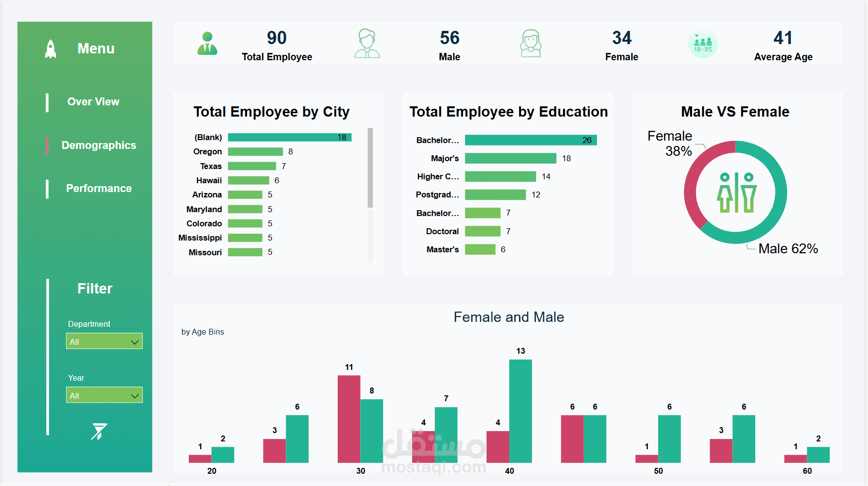This screenshot has width=868, height=486.
Task: Click the rocket icon beside Menu
Action: pos(50,49)
